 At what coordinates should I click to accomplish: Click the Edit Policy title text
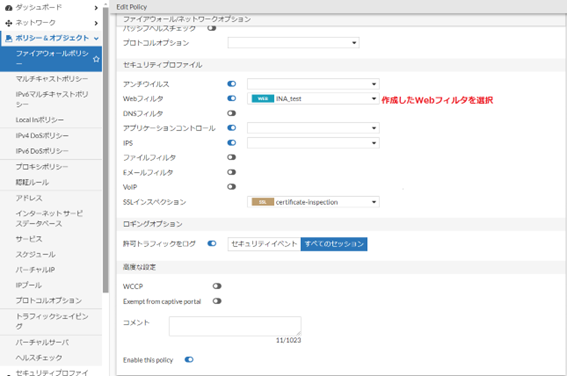tap(132, 7)
